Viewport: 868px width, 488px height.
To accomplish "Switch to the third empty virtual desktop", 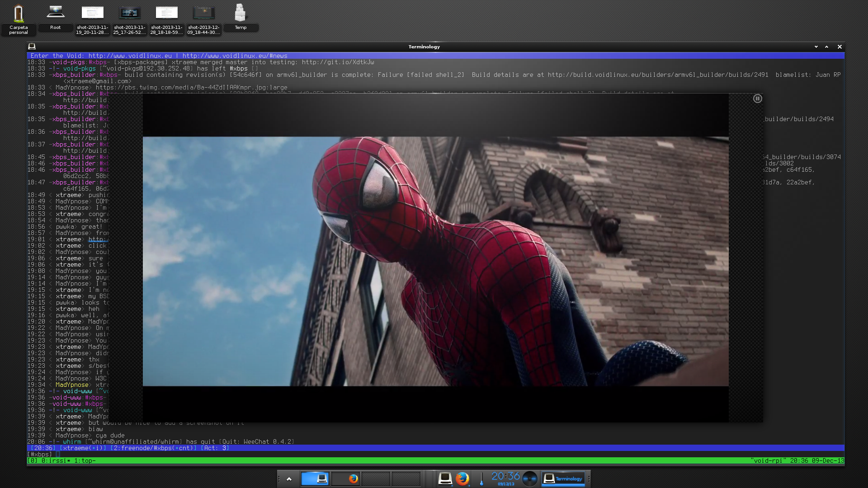I will (x=375, y=479).
